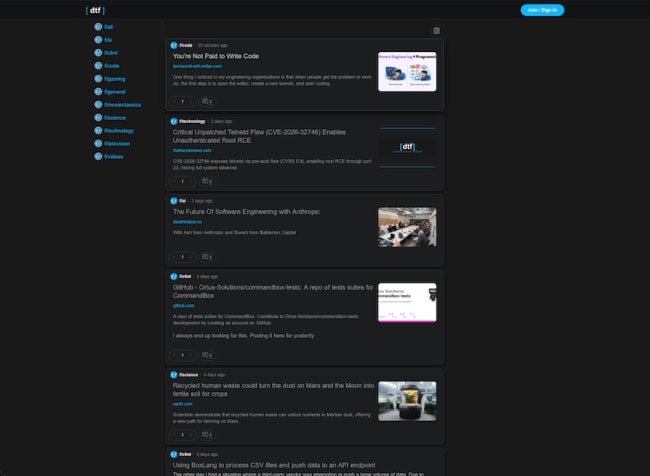
Task: Visit the github.com link under the commandbox-tests title
Action: point(184,306)
